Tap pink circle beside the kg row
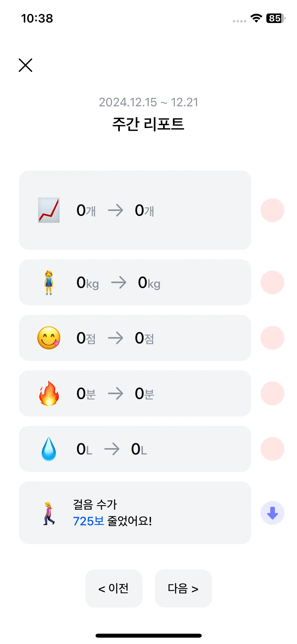The image size is (297, 644). pos(272,282)
